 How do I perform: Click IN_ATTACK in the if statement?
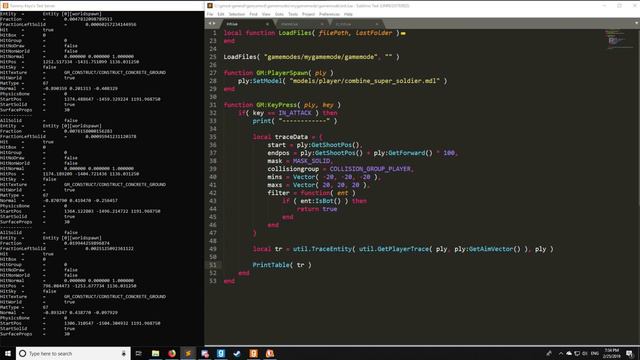[295, 113]
